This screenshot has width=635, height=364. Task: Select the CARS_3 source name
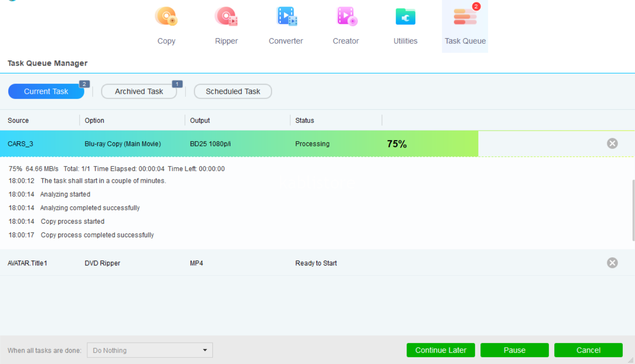click(x=20, y=144)
